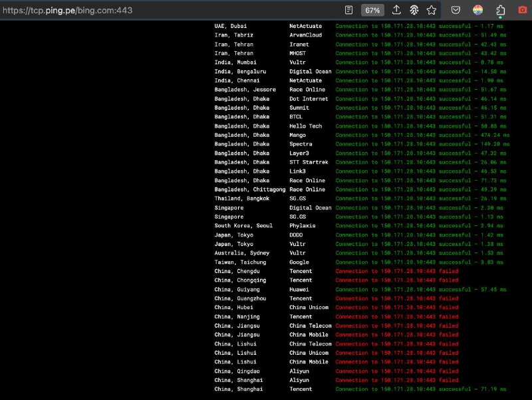Bookmark this page with the star icon
Image resolution: width=532 pixels, height=400 pixels.
tap(431, 10)
